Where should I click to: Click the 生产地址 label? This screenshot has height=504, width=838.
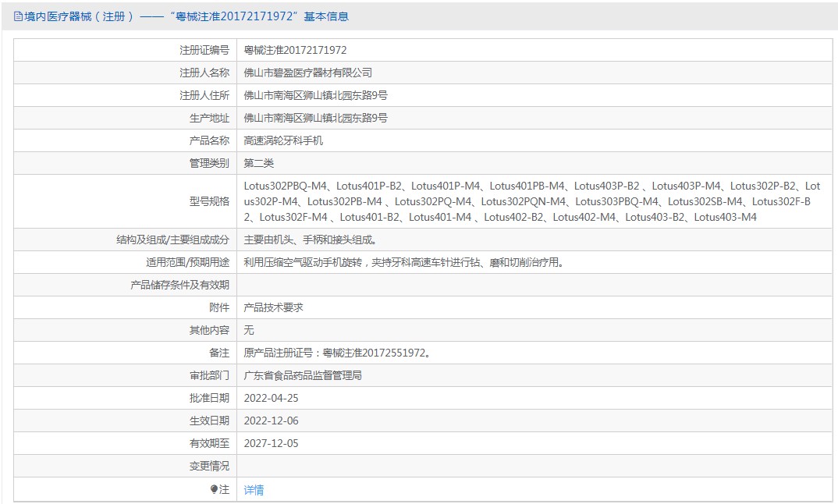pyautogui.click(x=209, y=118)
